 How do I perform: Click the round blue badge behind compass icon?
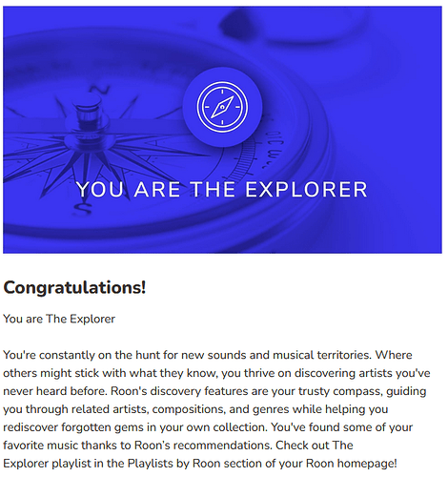tap(222, 107)
